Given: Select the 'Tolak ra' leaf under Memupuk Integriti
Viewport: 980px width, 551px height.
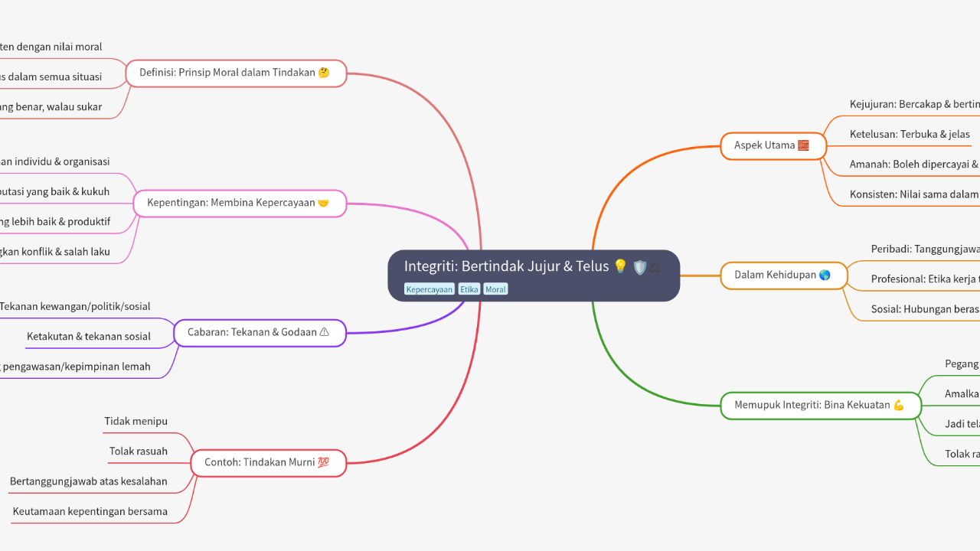Looking at the screenshot, I should pos(962,454).
